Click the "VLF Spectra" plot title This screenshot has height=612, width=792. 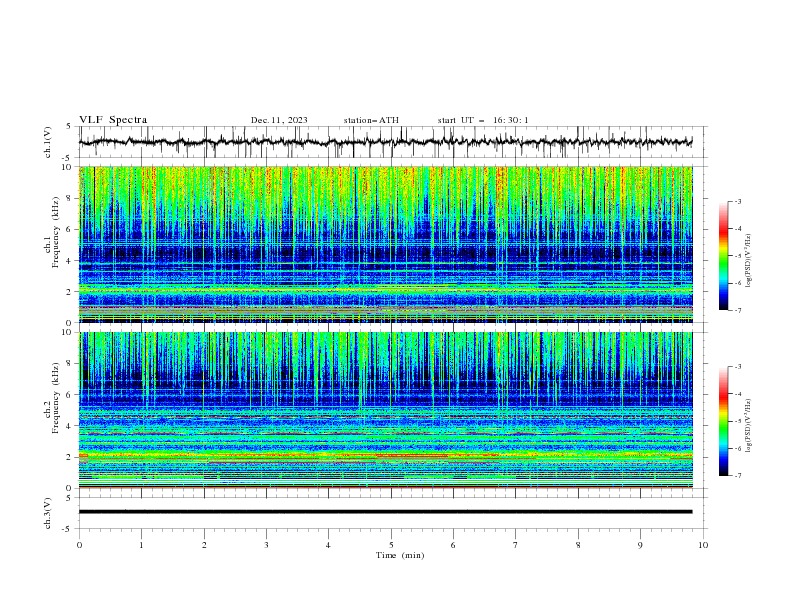(113, 120)
